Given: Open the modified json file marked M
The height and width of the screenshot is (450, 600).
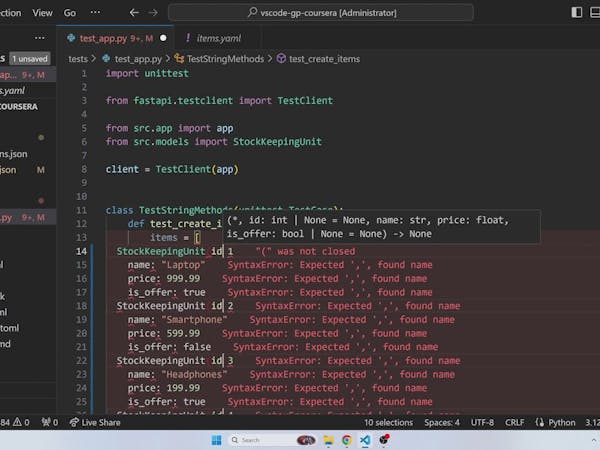Looking at the screenshot, I should point(27,170).
